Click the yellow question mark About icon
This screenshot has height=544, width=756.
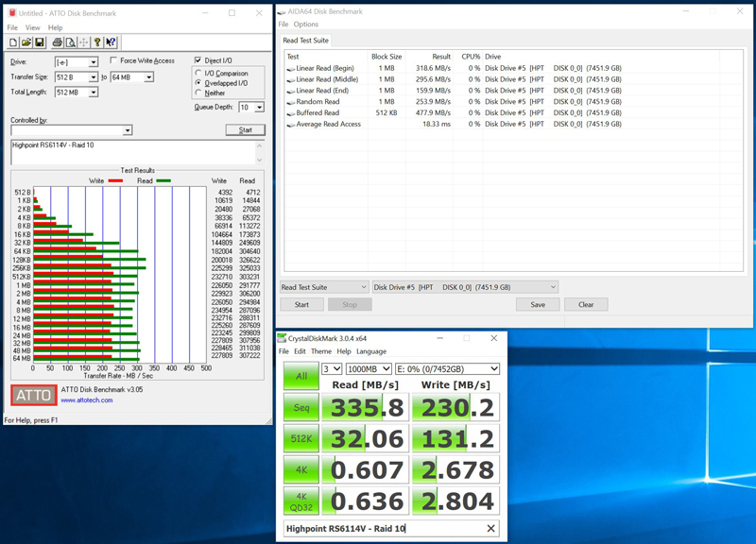pos(97,42)
